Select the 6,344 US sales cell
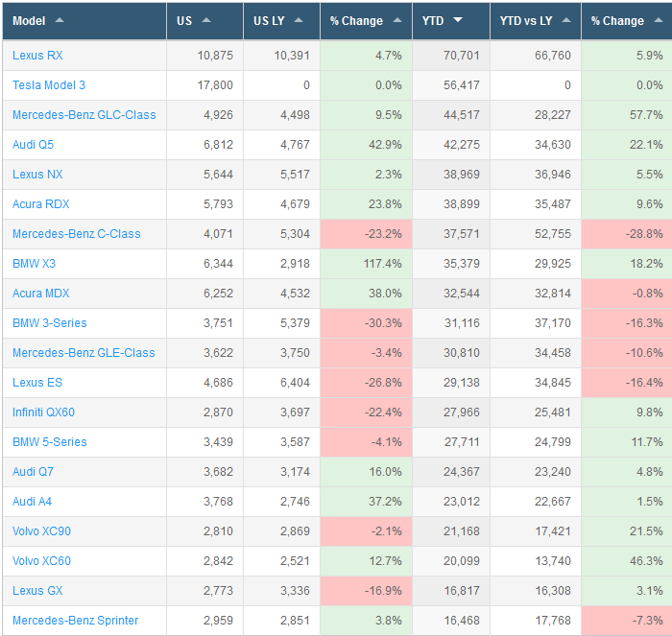Screen dimensions: 672x636 tap(204, 264)
